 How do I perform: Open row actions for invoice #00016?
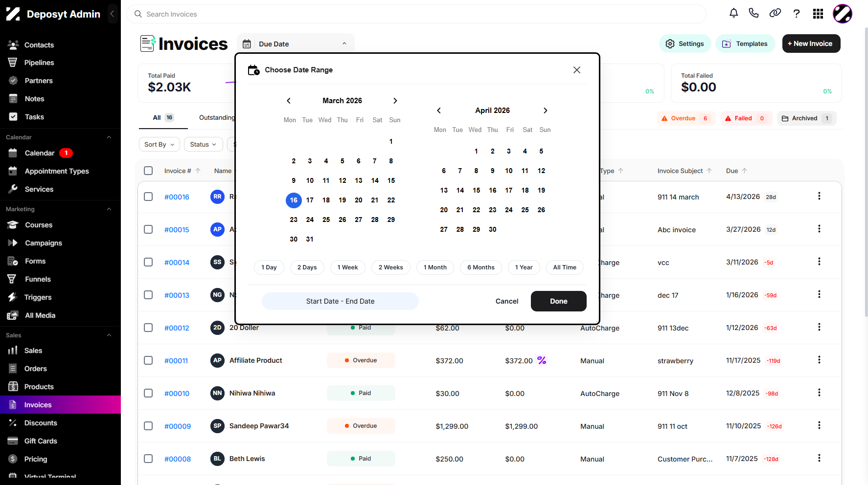click(x=819, y=197)
